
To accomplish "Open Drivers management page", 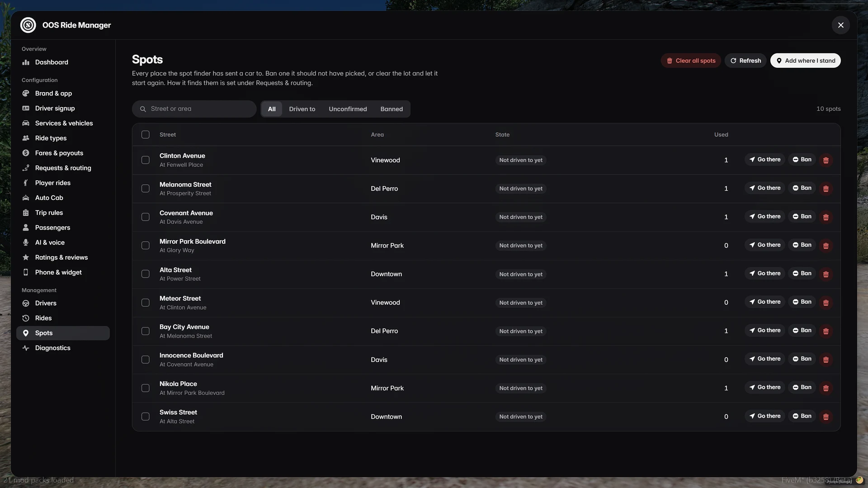I will tap(63, 303).
